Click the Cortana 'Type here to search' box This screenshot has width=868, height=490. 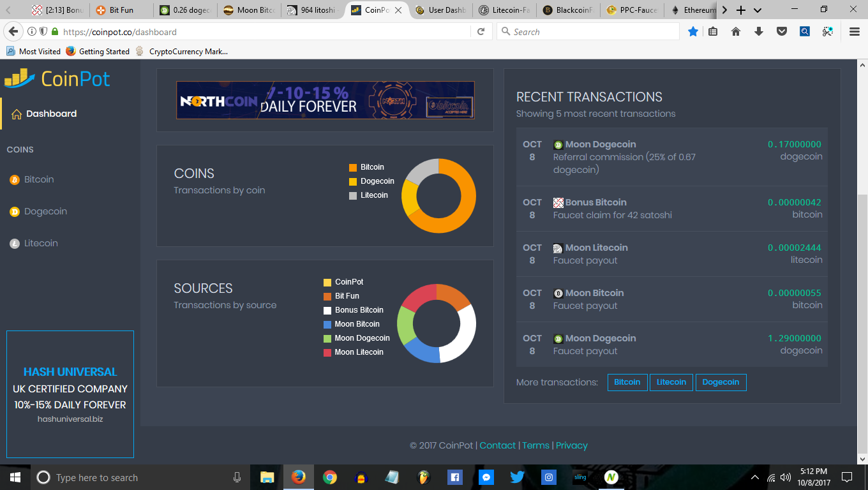pyautogui.click(x=140, y=477)
